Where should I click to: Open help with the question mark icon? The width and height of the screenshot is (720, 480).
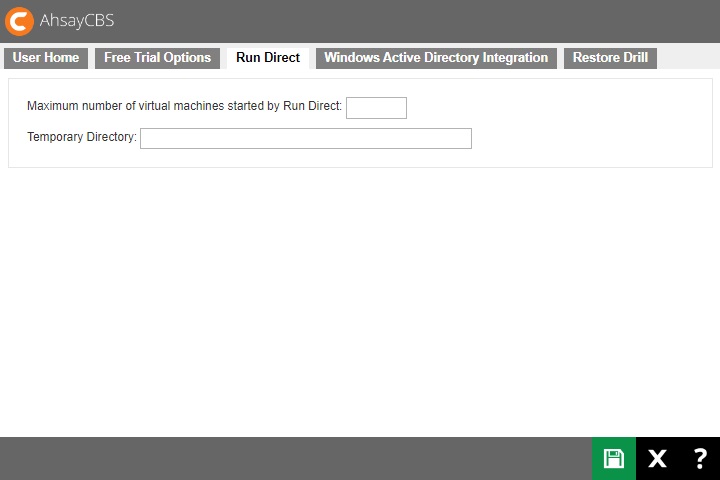tap(700, 459)
